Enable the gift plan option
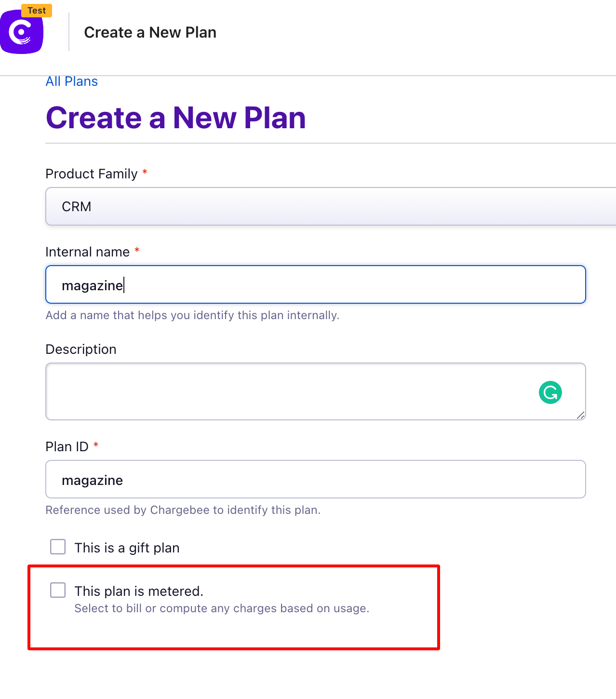Screen dimensions: 616x699 point(57,547)
